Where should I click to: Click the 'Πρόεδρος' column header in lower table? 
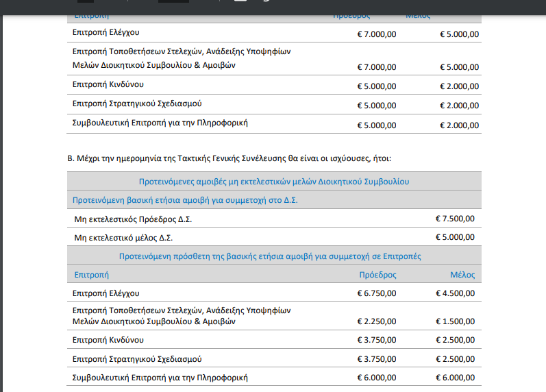click(x=377, y=275)
